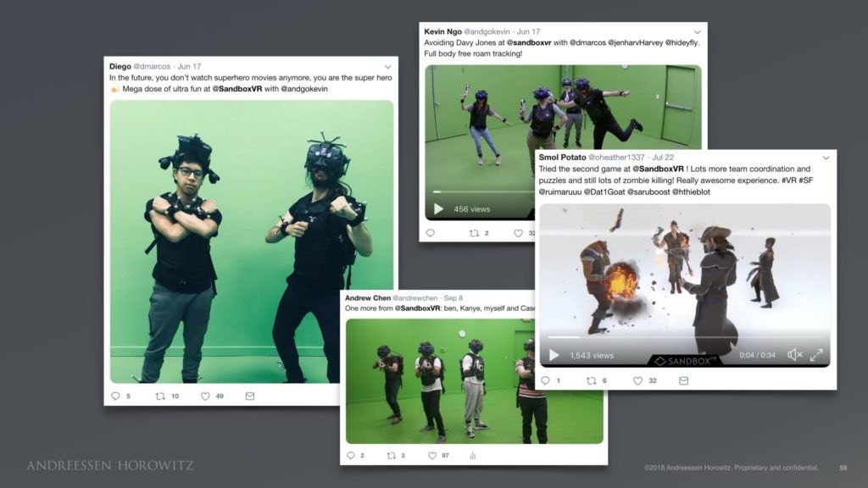Unmute the Smol Potato video speaker icon
868x488 pixels.
click(x=795, y=355)
